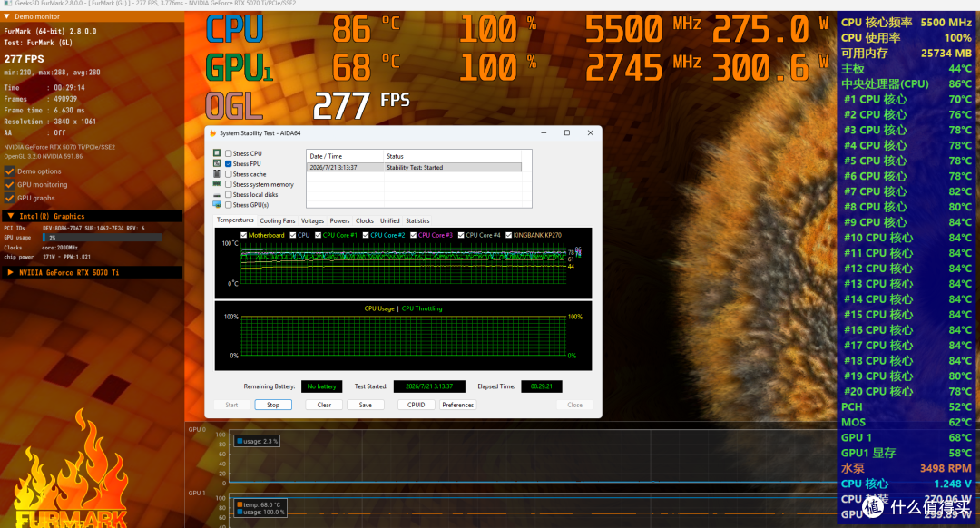The image size is (980, 528).
Task: Click the '水泵 3498 RPM' overlay row
Action: pos(906,469)
